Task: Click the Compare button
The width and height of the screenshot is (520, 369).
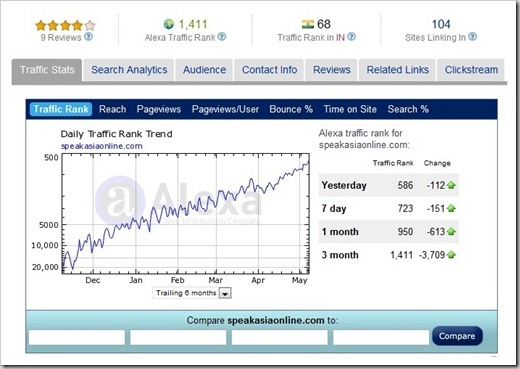Action: point(457,336)
